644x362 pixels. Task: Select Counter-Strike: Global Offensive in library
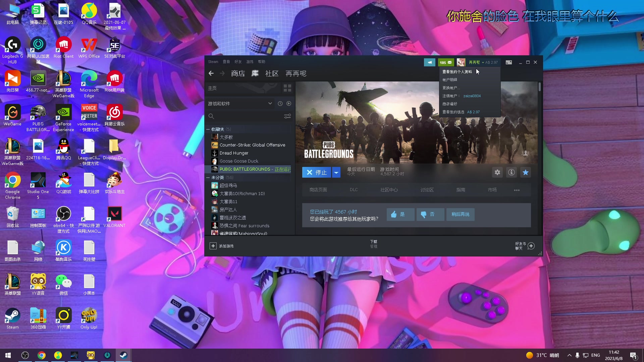(249, 145)
